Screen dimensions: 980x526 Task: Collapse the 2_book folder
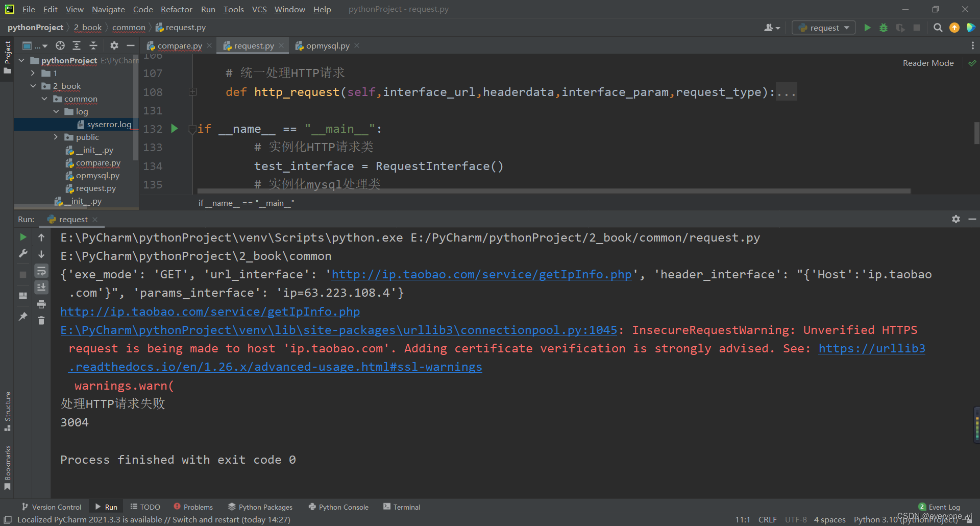[x=33, y=86]
